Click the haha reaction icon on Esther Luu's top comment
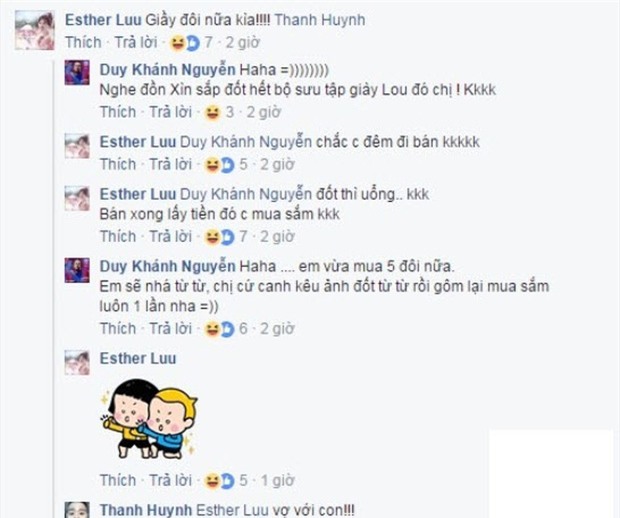The width and height of the screenshot is (620, 518). pos(178,43)
